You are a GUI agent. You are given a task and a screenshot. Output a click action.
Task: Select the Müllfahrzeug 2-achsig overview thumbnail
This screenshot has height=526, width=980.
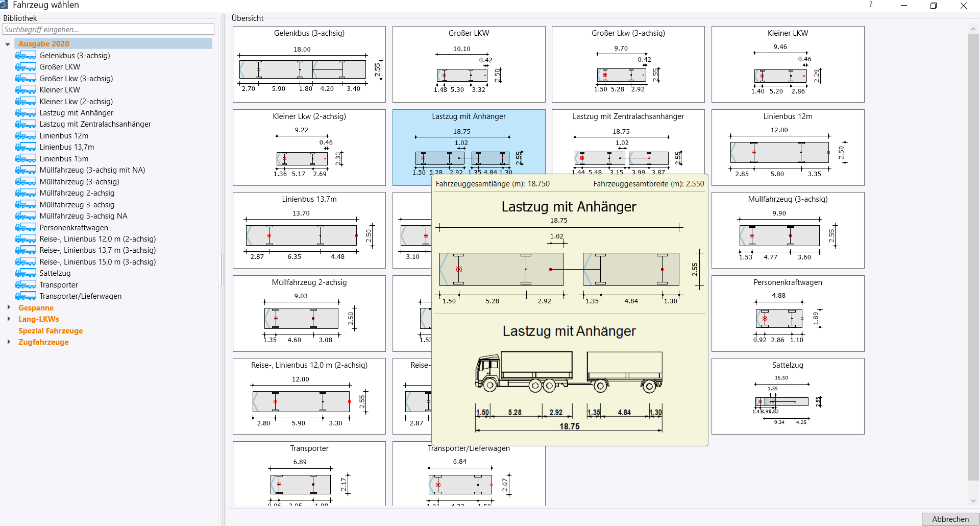(309, 314)
